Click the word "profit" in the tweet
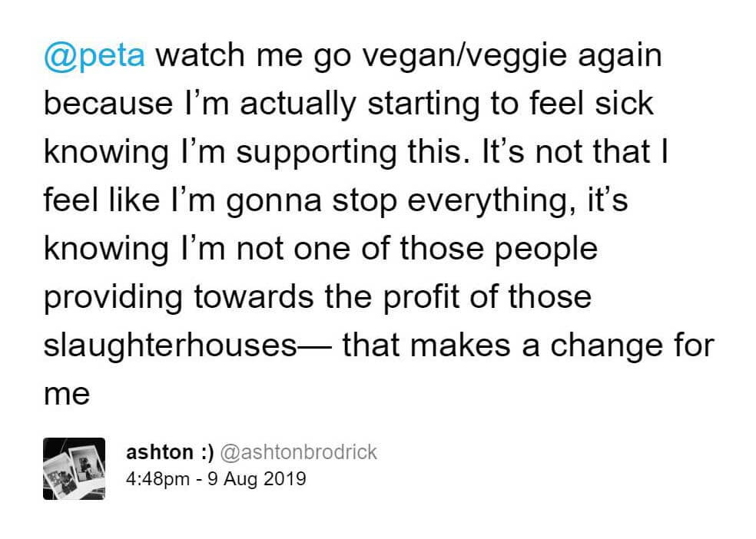The height and width of the screenshot is (539, 756). click(420, 297)
